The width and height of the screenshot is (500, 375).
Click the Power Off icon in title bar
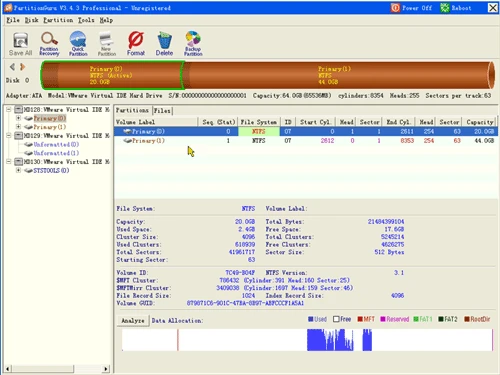[x=395, y=8]
